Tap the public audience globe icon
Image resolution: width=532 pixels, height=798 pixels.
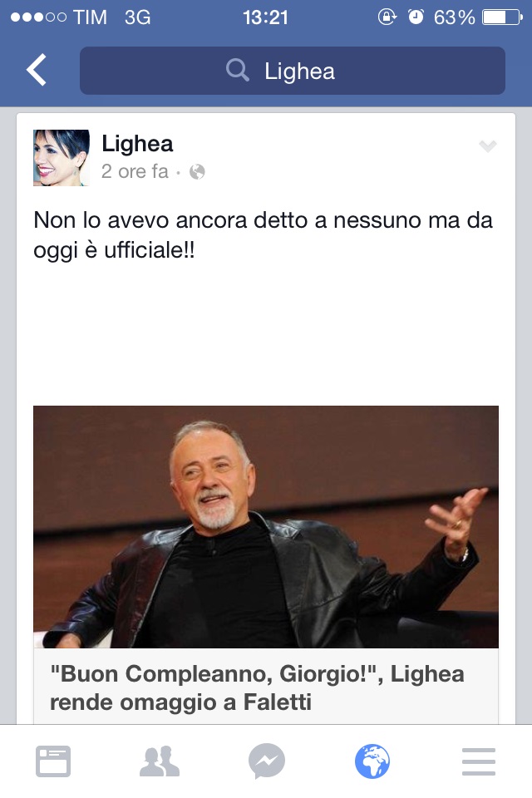coord(197,172)
